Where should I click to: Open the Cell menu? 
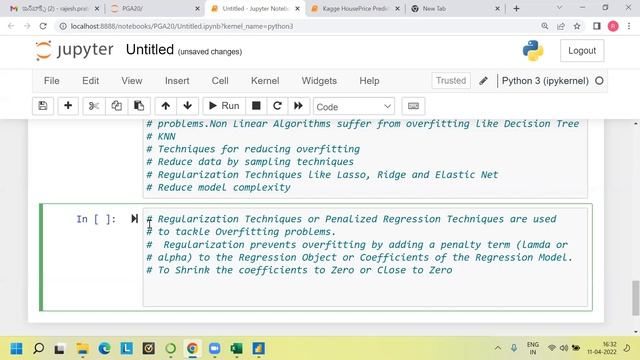pyautogui.click(x=220, y=81)
